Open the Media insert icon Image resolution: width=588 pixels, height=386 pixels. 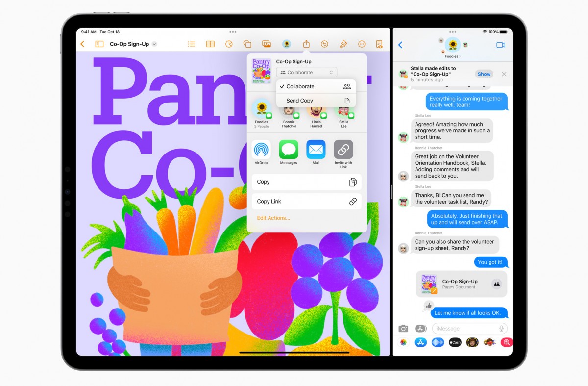(265, 43)
